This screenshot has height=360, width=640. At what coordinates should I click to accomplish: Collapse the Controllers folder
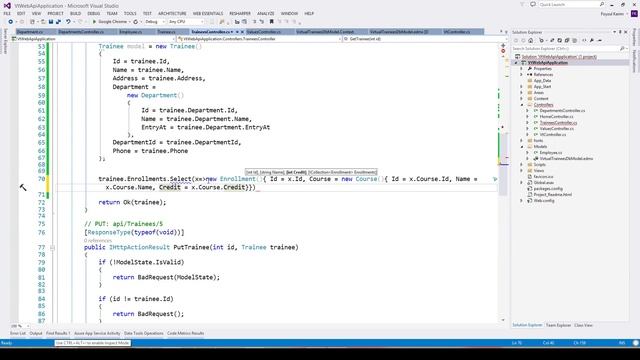[521, 105]
